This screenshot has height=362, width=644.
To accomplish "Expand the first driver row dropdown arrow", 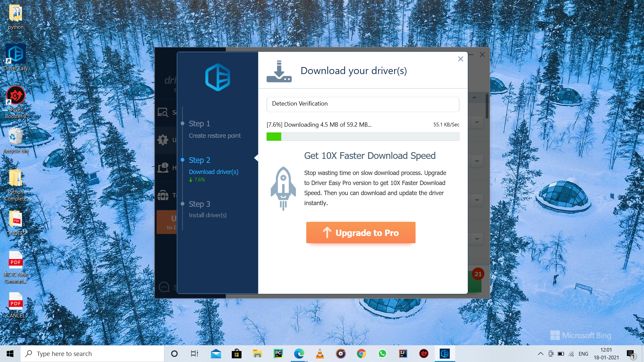I will click(x=477, y=122).
